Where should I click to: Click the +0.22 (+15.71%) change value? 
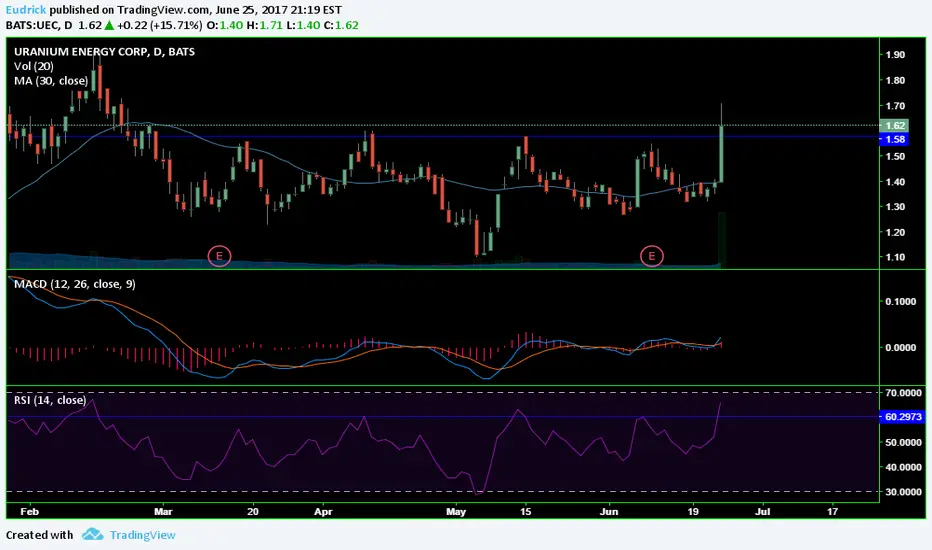click(159, 25)
